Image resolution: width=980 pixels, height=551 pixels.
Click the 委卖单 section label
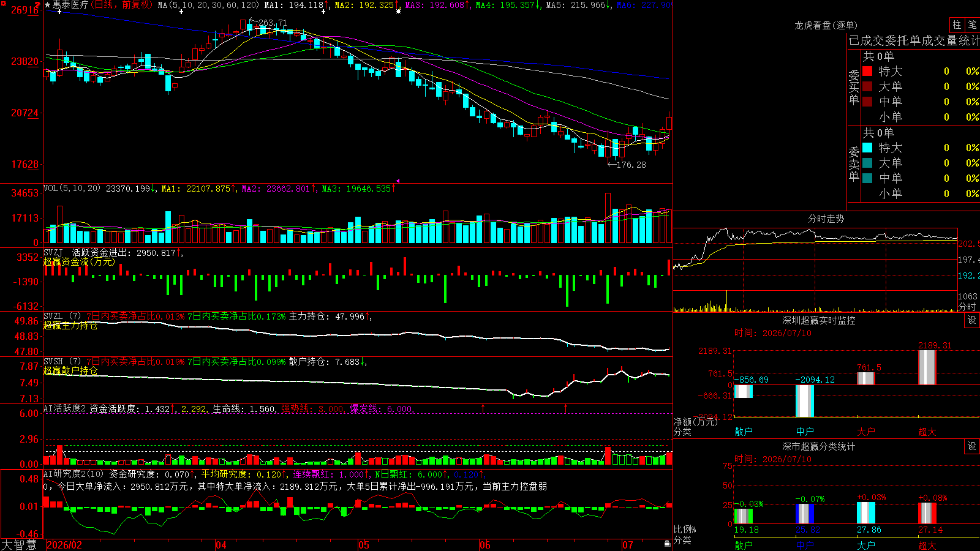click(x=854, y=163)
